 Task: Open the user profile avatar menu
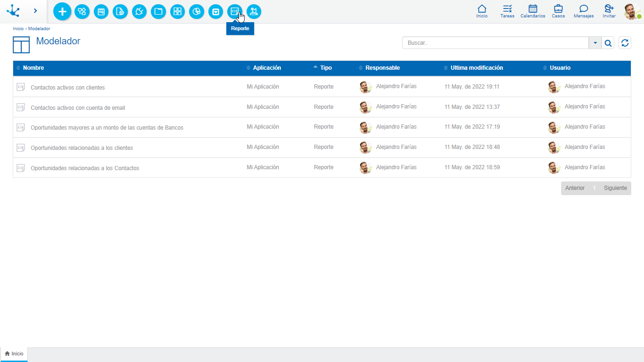tap(632, 11)
